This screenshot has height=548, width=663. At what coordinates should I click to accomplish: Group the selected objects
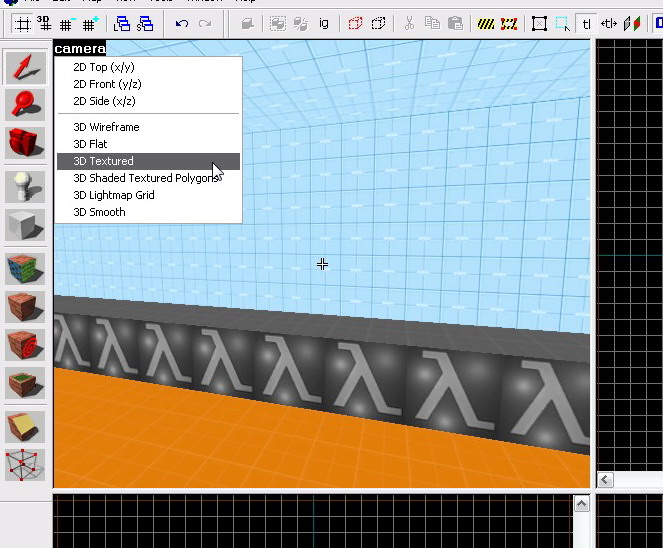[278, 24]
